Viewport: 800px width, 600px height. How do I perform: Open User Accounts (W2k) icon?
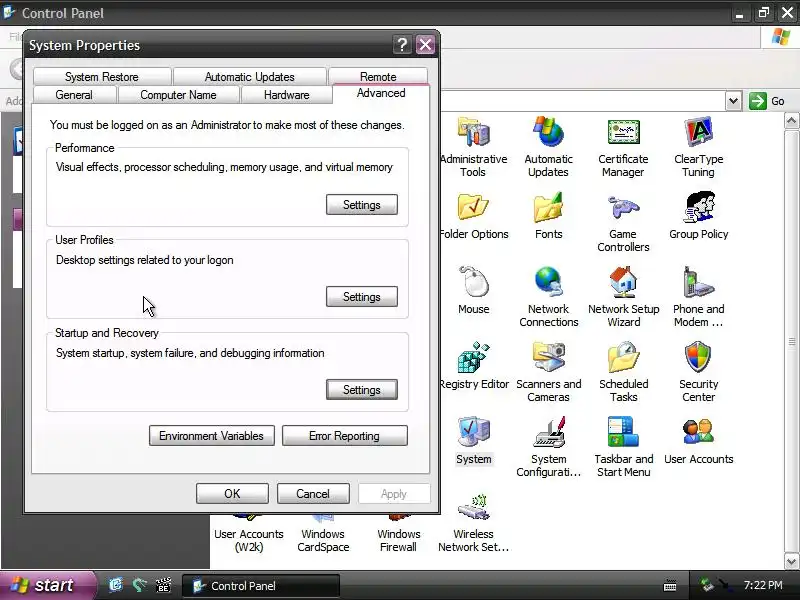click(248, 540)
